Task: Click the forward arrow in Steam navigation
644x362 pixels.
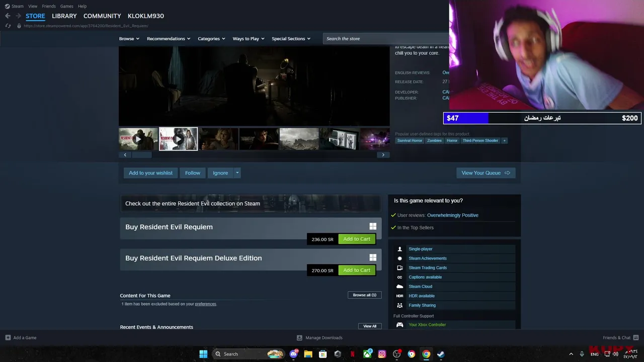Action: tap(19, 16)
